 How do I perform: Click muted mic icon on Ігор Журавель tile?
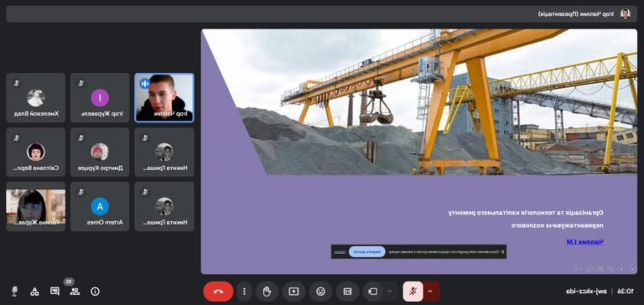(80, 84)
